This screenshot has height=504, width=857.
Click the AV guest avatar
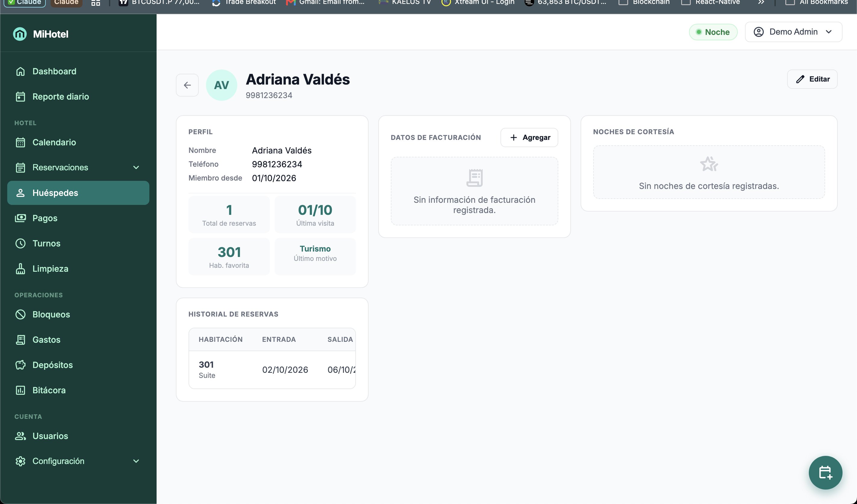point(221,85)
